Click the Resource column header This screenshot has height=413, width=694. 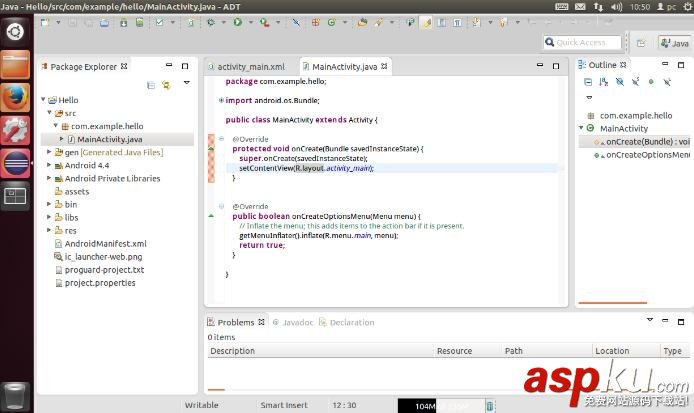[467, 351]
